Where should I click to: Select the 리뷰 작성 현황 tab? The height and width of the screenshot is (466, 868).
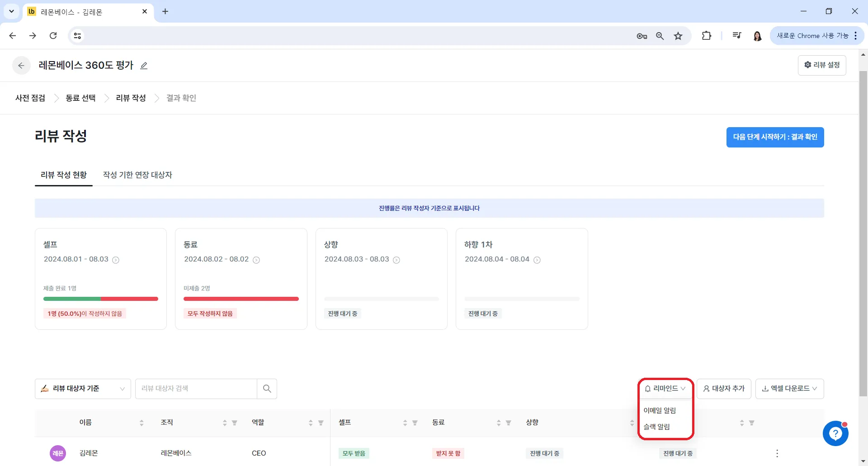click(64, 175)
